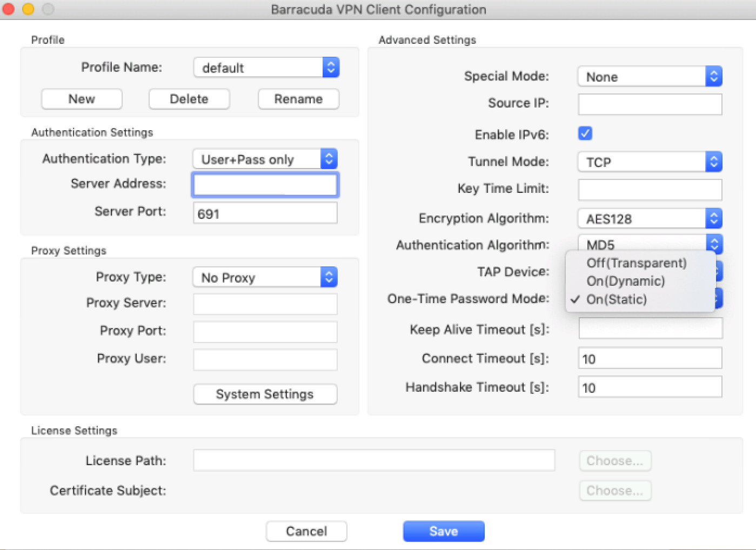Screen dimensions: 756x550
Task: Open the Proxy Type dropdown
Action: 265,278
